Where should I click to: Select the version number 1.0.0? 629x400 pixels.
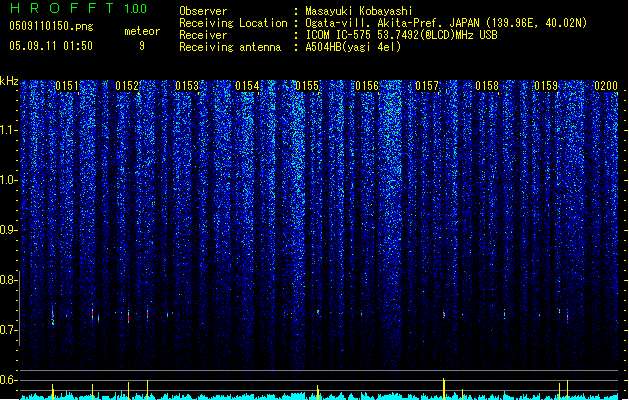(x=135, y=8)
